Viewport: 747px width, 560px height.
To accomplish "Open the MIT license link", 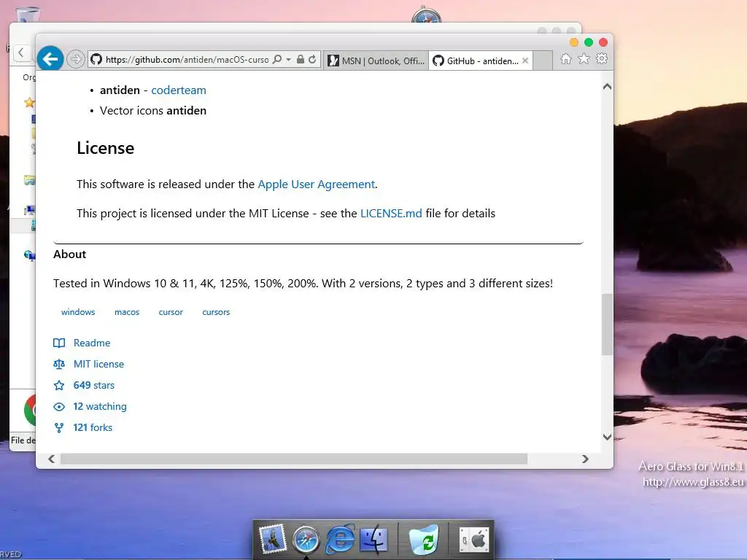I will click(x=98, y=364).
